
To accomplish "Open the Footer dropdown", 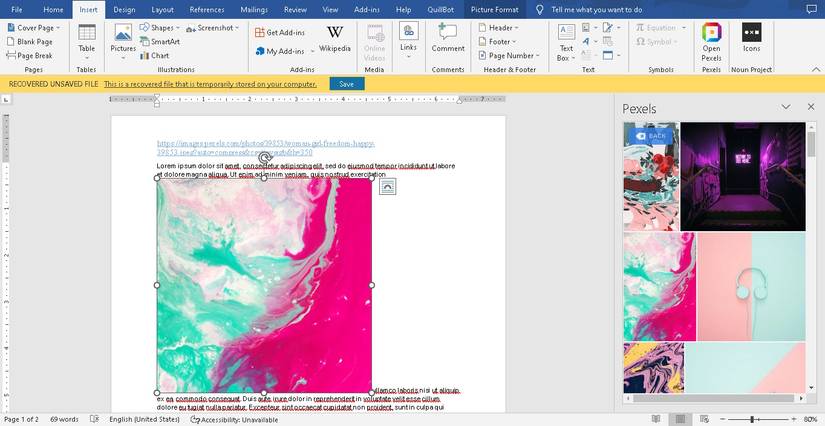I will click(x=497, y=42).
